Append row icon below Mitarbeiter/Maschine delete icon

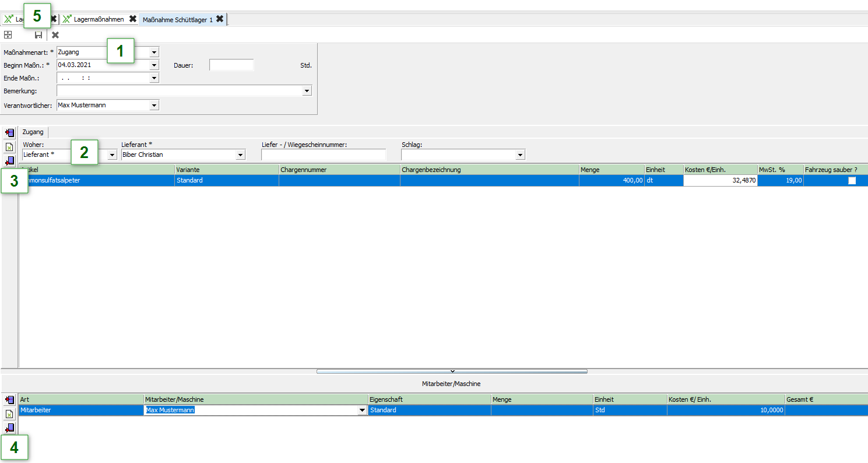9,429
